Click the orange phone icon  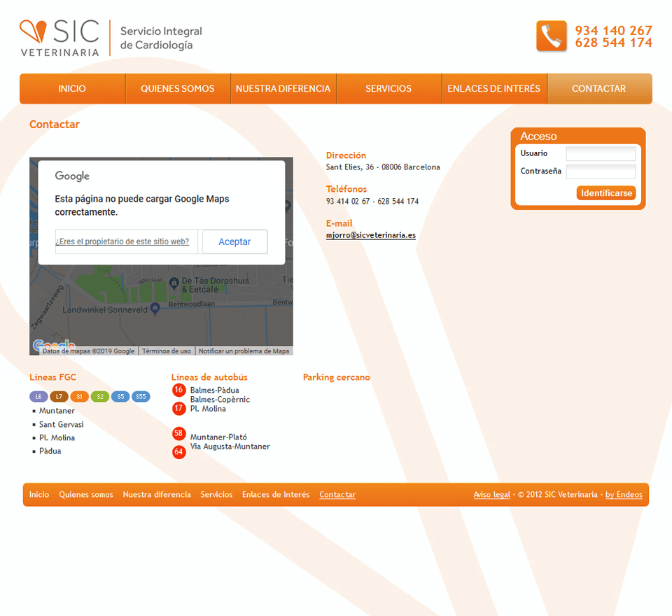tap(552, 36)
